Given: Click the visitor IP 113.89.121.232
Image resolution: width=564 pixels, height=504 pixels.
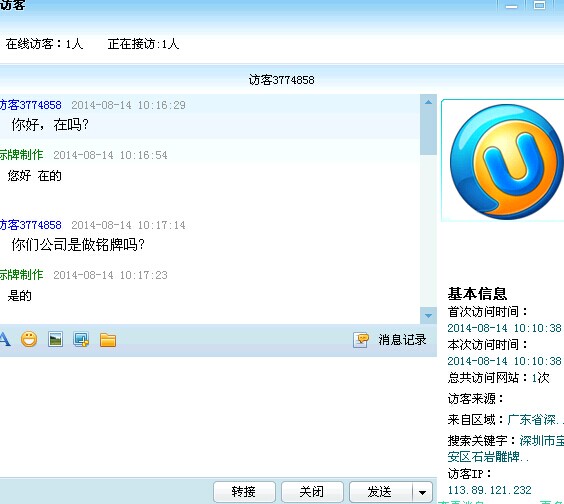Looking at the screenshot, I should point(489,490).
